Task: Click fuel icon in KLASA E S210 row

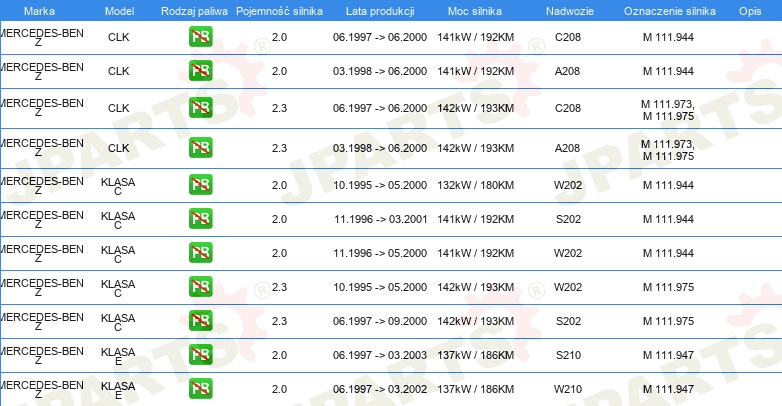Action: (200, 355)
